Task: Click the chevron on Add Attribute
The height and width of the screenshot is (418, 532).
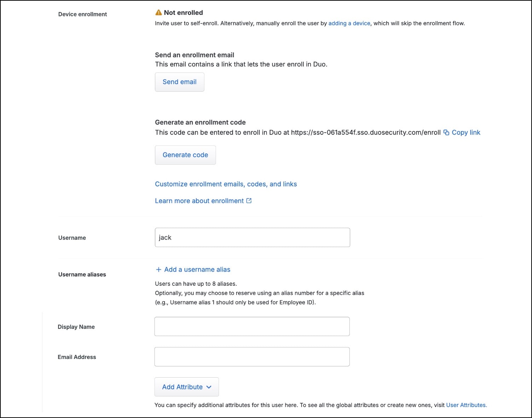Action: [209, 387]
